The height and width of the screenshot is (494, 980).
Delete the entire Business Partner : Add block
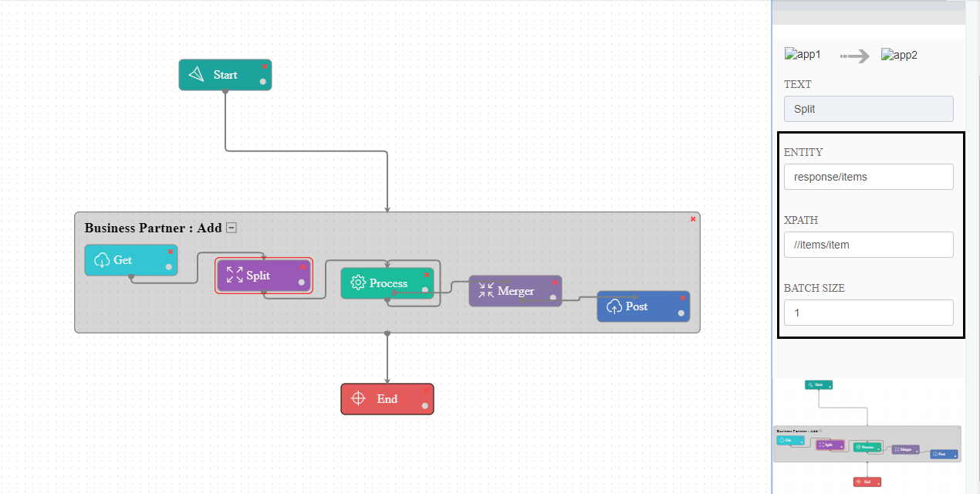pyautogui.click(x=692, y=218)
